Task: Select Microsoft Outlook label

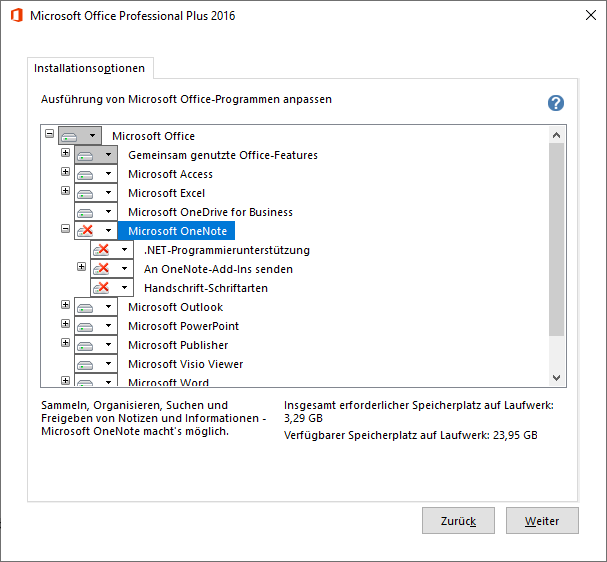Action: (176, 307)
